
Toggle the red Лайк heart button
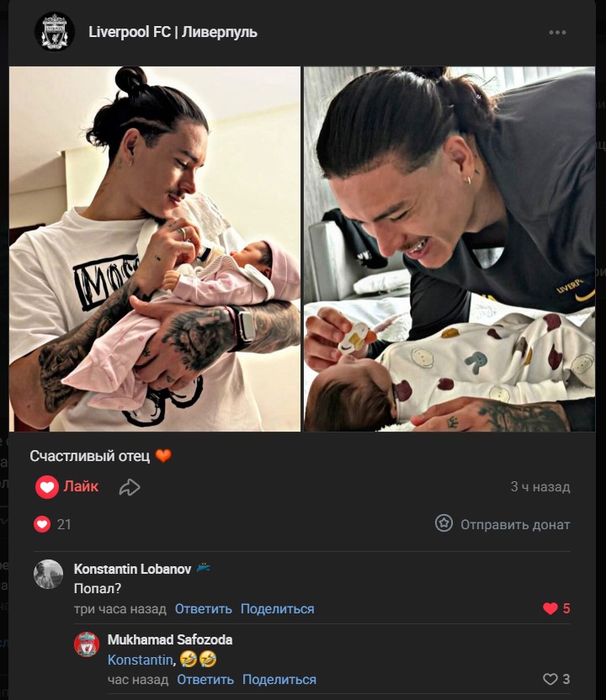point(67,486)
